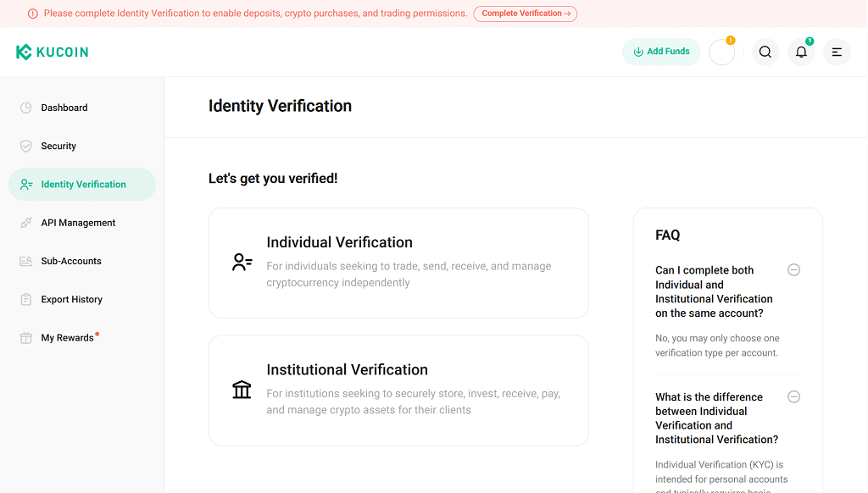Click the Institutional Verification bank icon
Image resolution: width=868 pixels, height=493 pixels.
[242, 390]
